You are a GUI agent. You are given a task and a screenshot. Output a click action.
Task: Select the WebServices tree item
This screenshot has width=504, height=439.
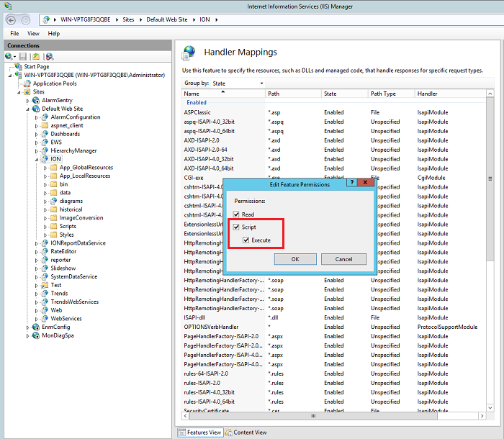click(66, 319)
